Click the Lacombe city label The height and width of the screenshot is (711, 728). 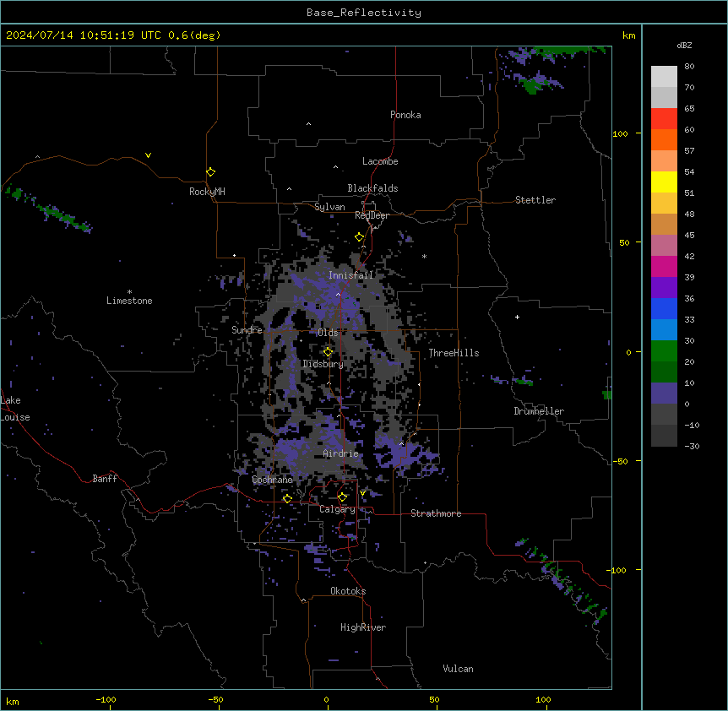(x=380, y=161)
